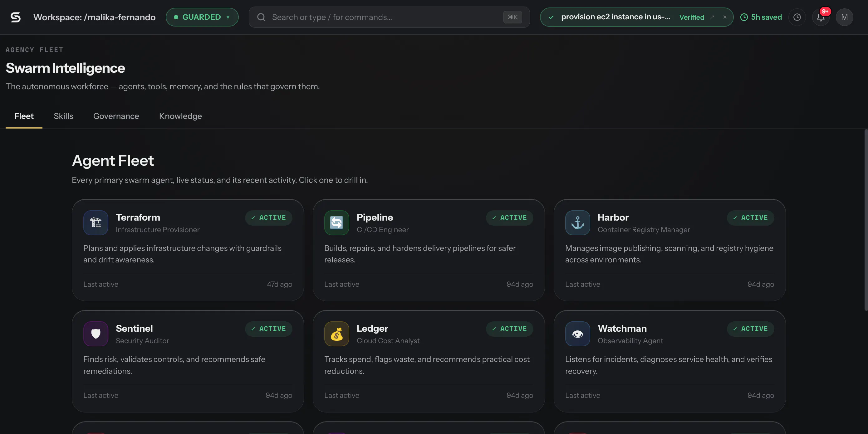Click the Ledger ACTIVE status badge
The height and width of the screenshot is (434, 868).
pos(509,329)
